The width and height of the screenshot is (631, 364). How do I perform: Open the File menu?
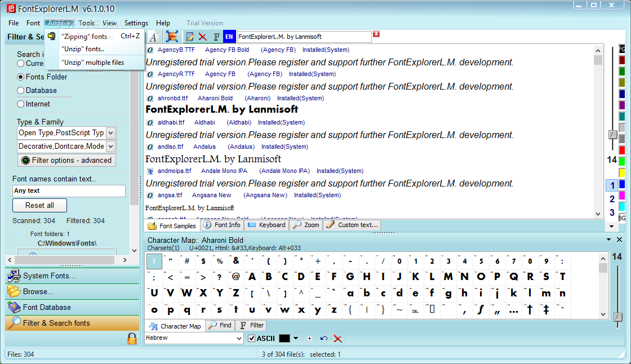tap(14, 23)
